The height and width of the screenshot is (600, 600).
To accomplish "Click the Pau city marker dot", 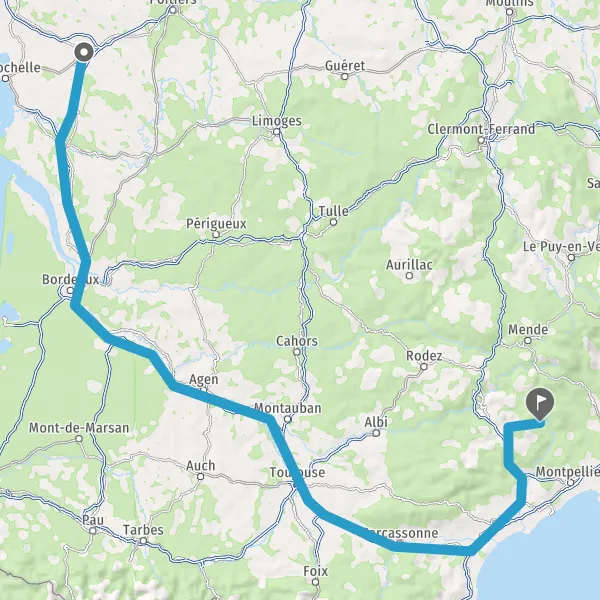I will coord(93,531).
